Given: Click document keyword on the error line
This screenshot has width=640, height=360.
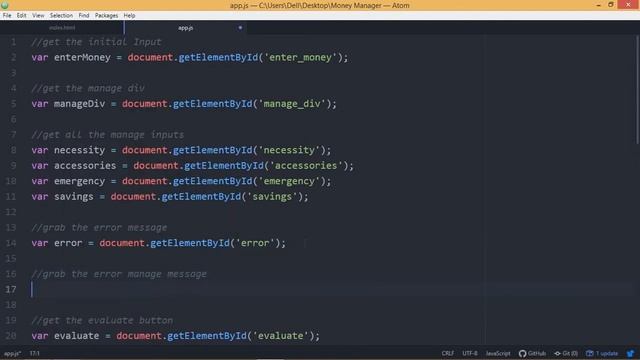Looking at the screenshot, I should pyautogui.click(x=122, y=243).
